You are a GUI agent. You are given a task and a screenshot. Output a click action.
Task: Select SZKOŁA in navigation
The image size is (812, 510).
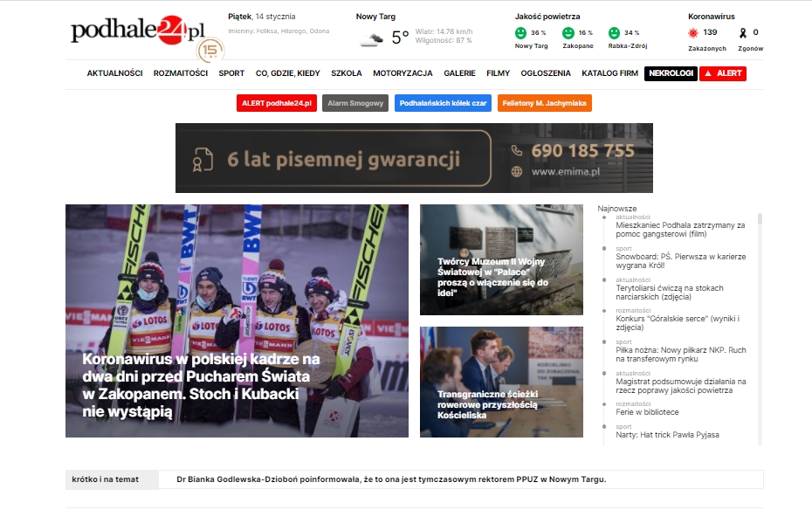pyautogui.click(x=347, y=73)
